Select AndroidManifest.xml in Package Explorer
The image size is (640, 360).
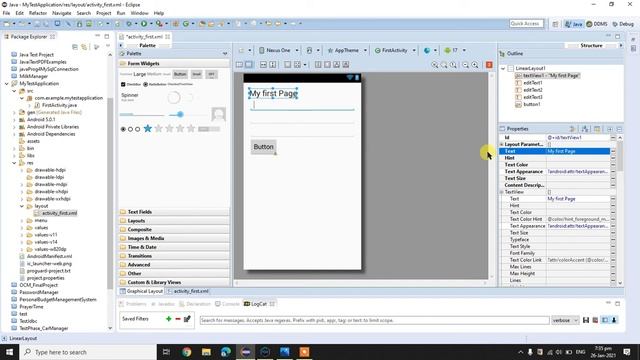point(49,256)
